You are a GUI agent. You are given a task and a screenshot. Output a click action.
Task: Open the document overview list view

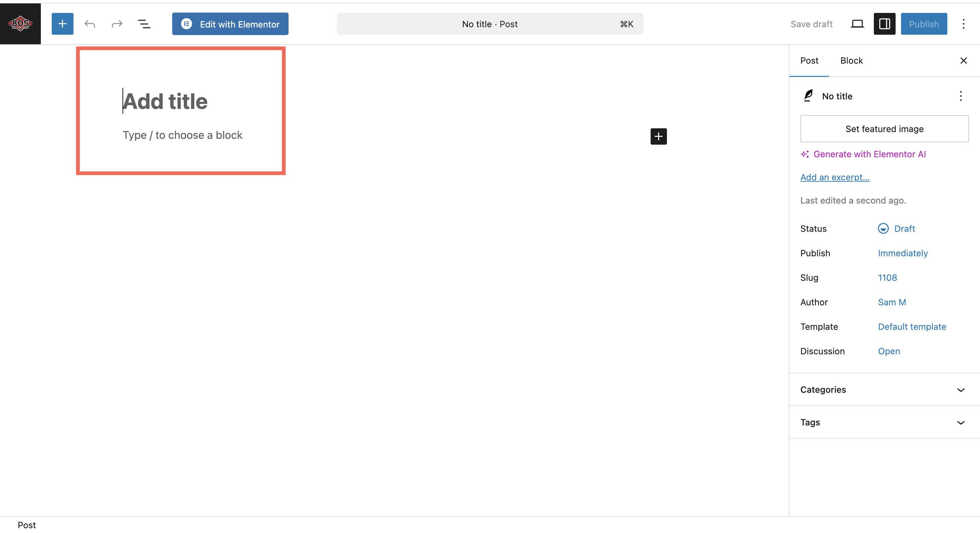[x=144, y=24]
